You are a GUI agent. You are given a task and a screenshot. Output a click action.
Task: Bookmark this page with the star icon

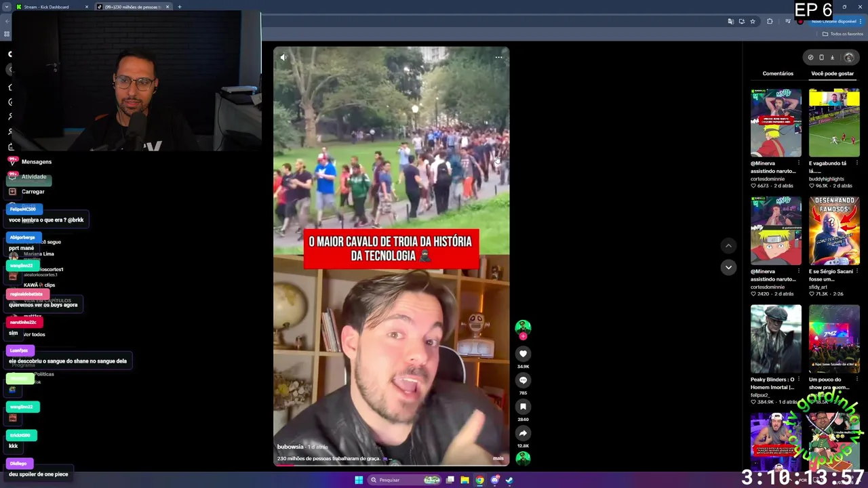(x=752, y=22)
